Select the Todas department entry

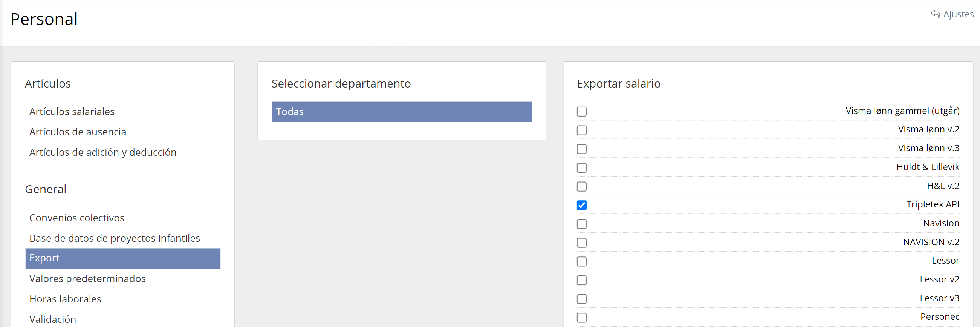pyautogui.click(x=402, y=112)
